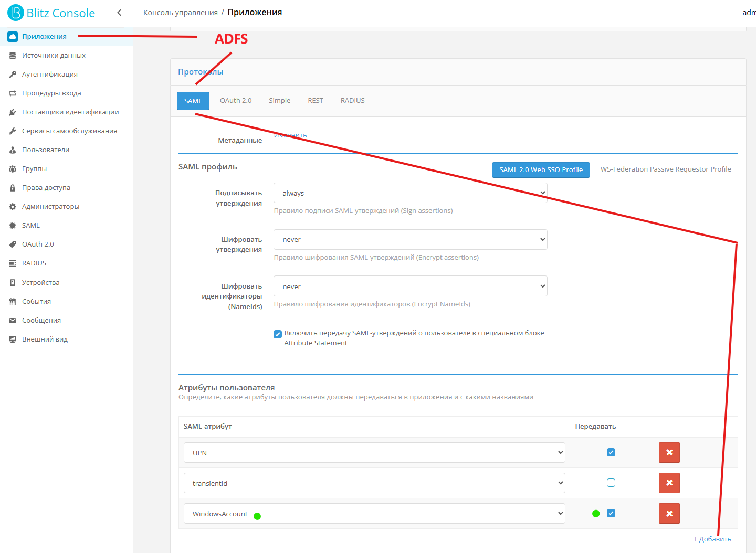756x553 pixels.
Task: Delete the UPN attribute row
Action: 669,452
